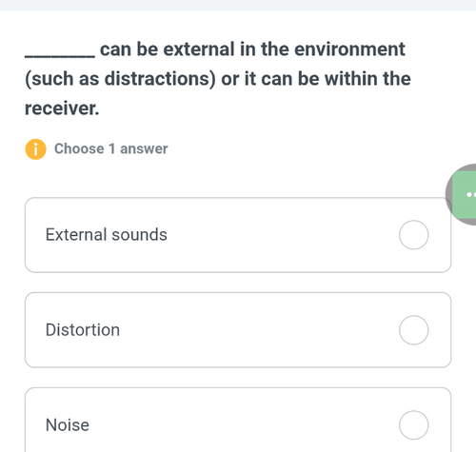The width and height of the screenshot is (476, 452).
Task: Click the Noise label text
Action: [68, 425]
